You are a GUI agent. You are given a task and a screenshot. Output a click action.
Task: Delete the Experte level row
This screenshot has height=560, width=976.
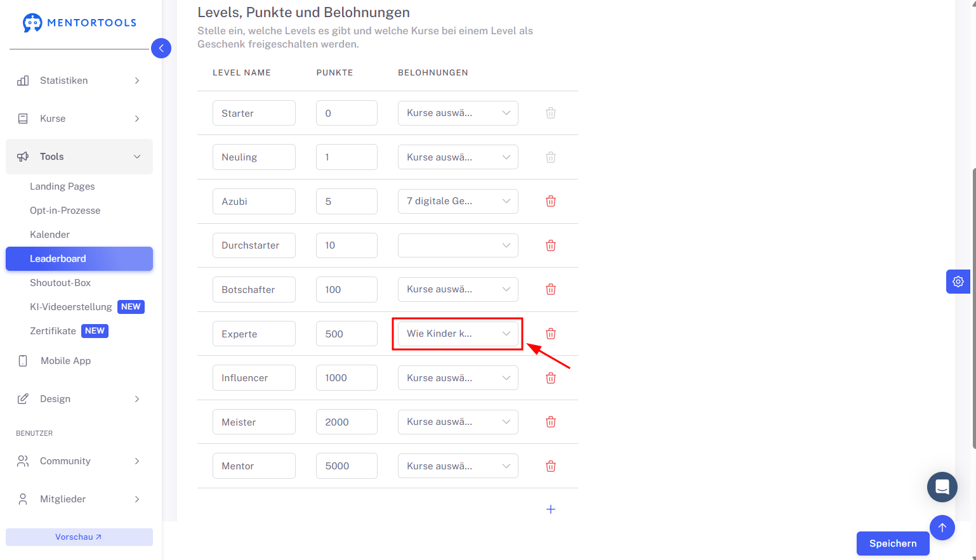(x=551, y=334)
